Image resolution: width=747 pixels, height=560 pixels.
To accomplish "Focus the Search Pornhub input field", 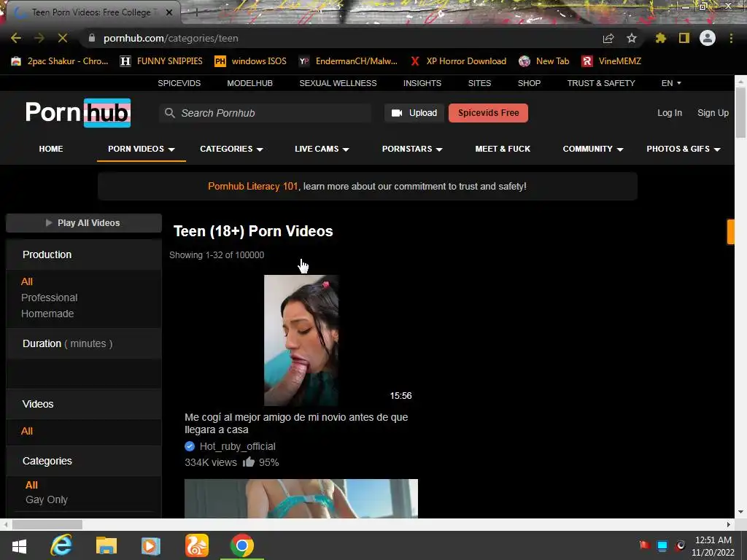I will 265,113.
